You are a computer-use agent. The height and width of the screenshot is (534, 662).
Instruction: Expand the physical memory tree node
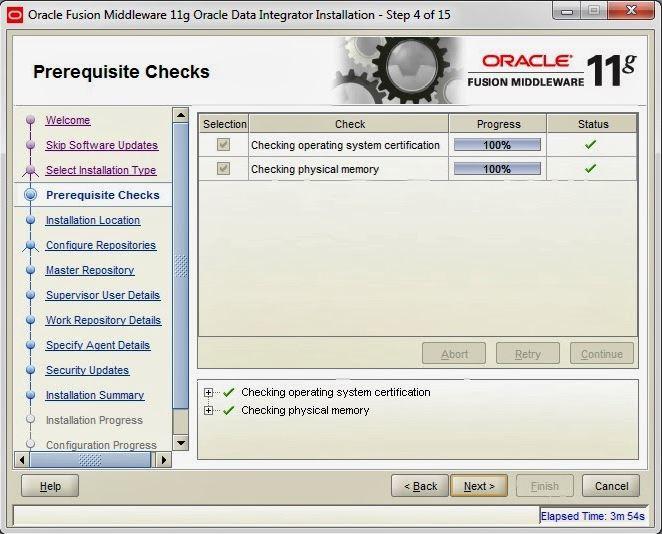point(208,410)
